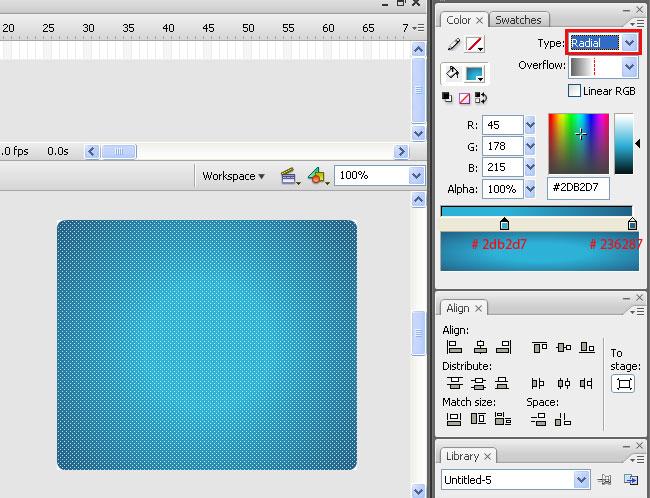Click Distribute top edge icon

coord(455,383)
